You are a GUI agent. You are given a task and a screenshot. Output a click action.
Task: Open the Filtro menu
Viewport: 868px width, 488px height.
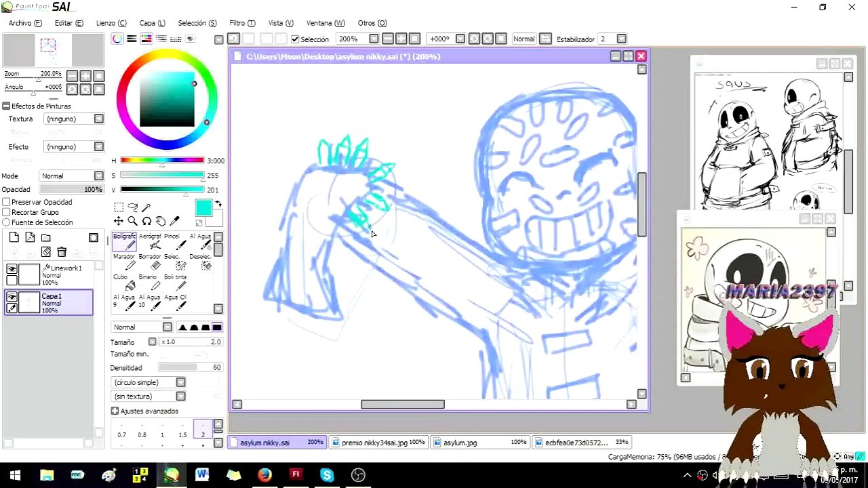[x=242, y=23]
